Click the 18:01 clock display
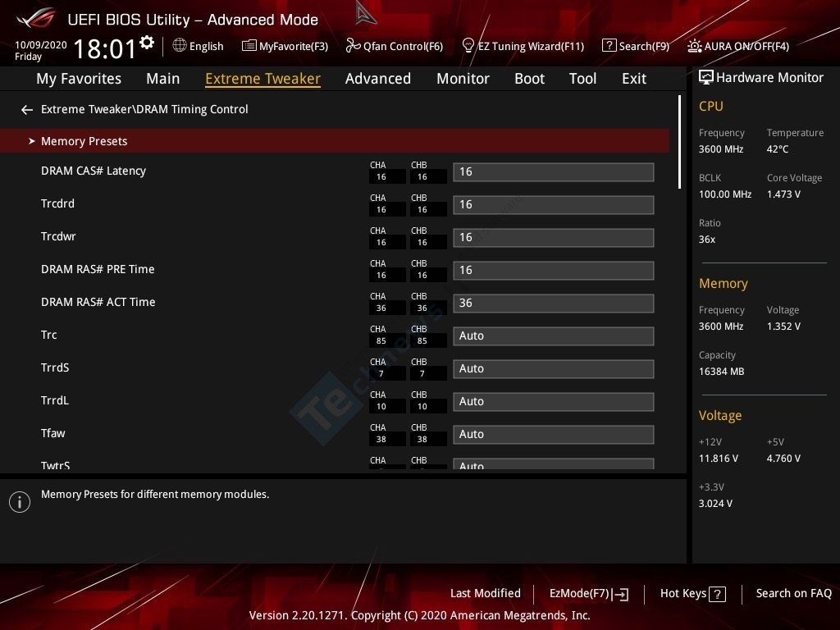The image size is (840, 630). pos(105,48)
